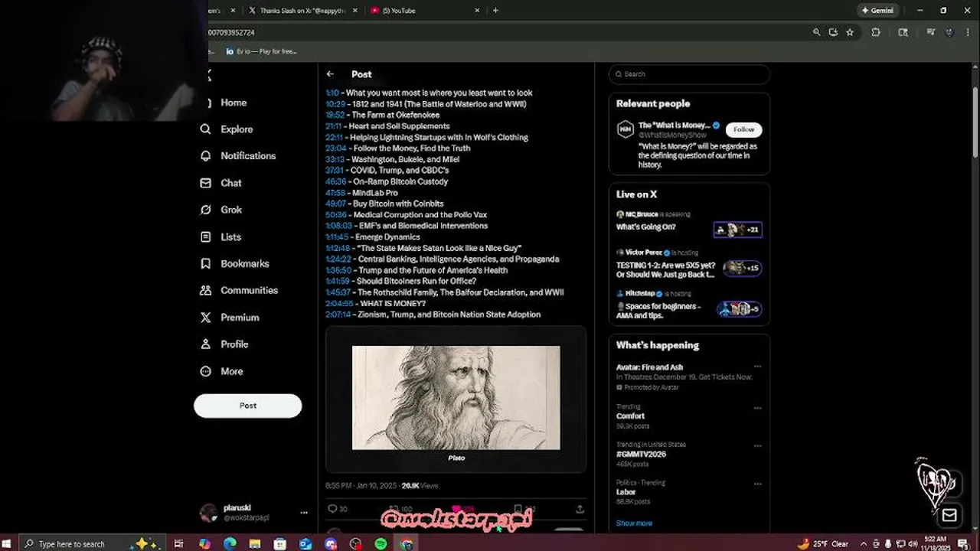Screen dimensions: 980x551
Task: Click the X search field
Action: point(689,74)
